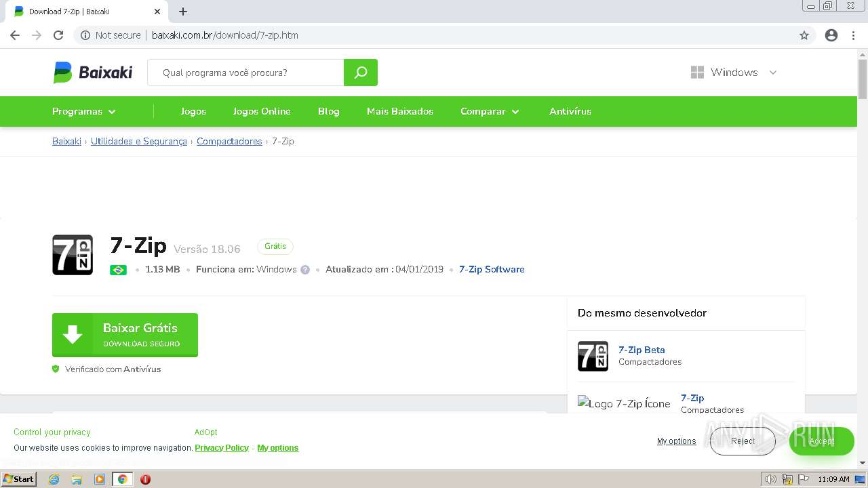The height and width of the screenshot is (488, 868).
Task: Click the Baixaki logo
Action: tap(93, 73)
